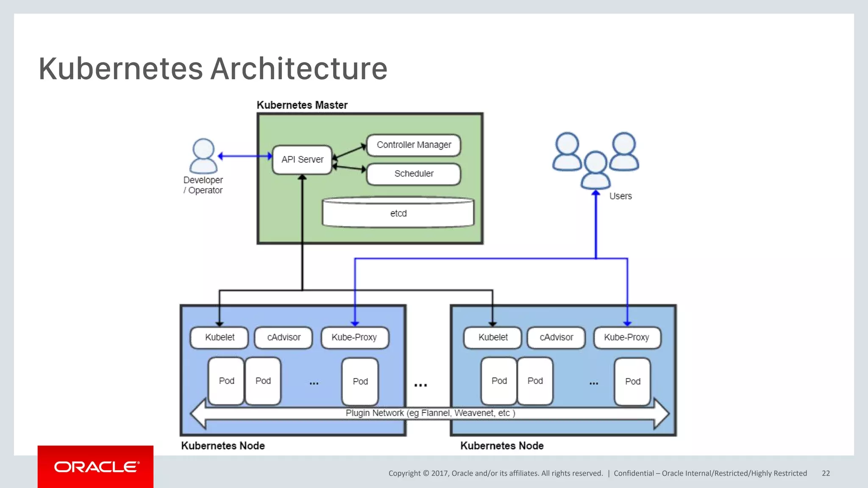Click the Developer / Operator person icon
Image resolution: width=868 pixels, height=488 pixels.
tap(203, 155)
